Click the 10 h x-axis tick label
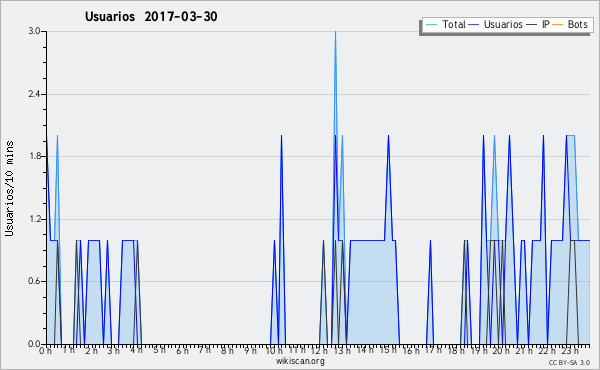The image size is (600, 370). (274, 351)
